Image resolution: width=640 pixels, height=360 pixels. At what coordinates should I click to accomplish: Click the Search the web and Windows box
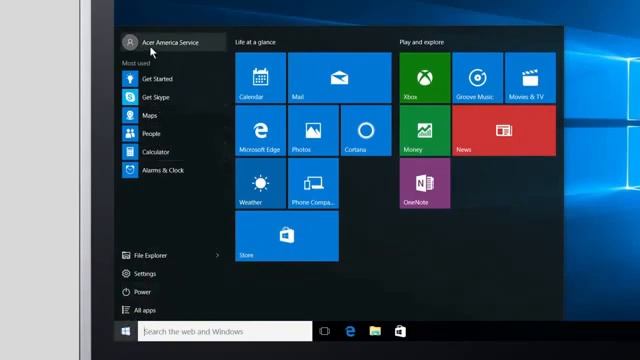pos(225,331)
